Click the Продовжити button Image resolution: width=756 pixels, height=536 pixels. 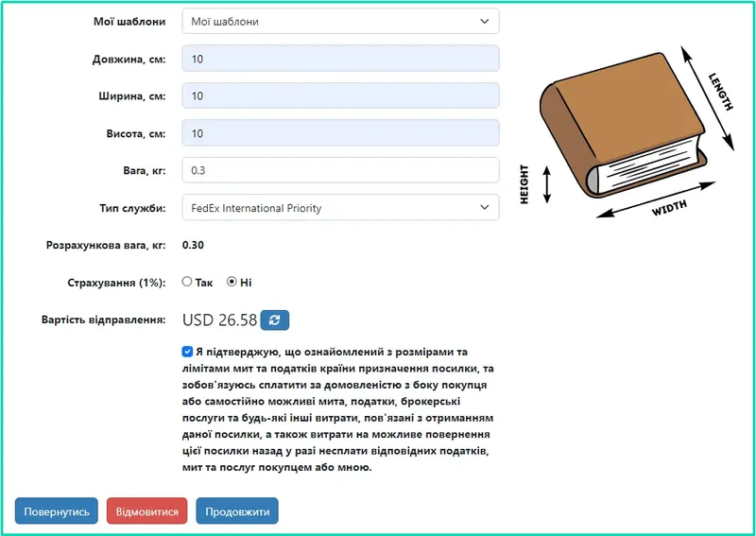tap(237, 510)
